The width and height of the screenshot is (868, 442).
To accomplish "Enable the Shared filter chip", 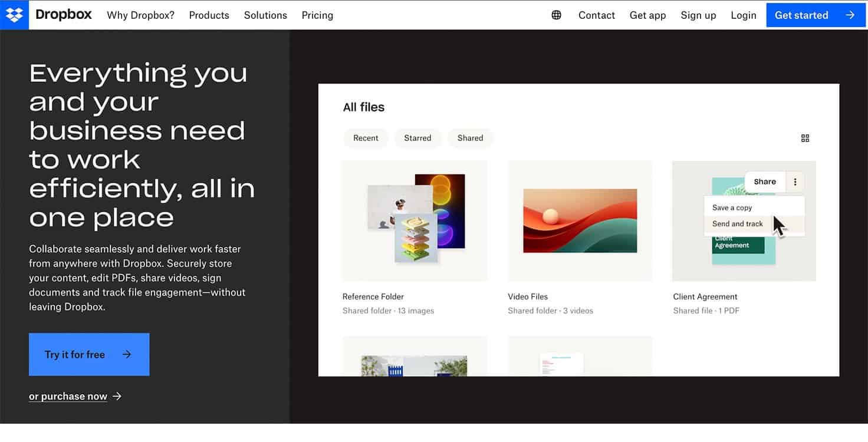I will 470,138.
